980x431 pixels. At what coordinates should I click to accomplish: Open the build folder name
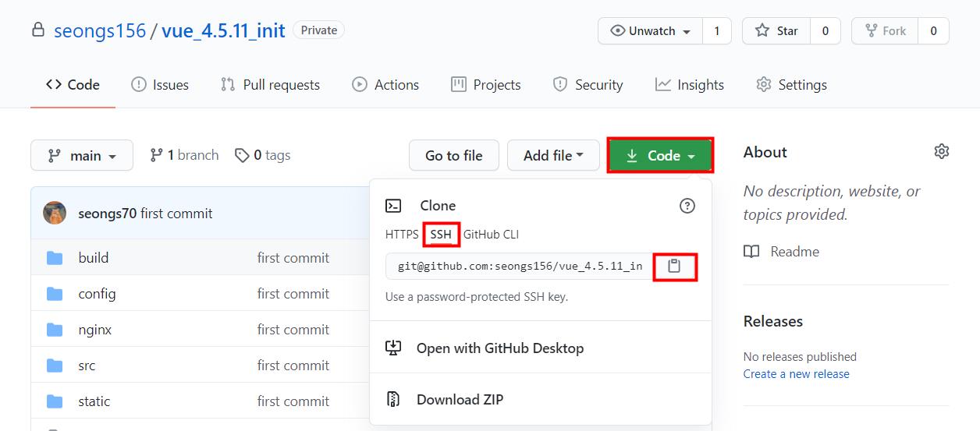94,258
